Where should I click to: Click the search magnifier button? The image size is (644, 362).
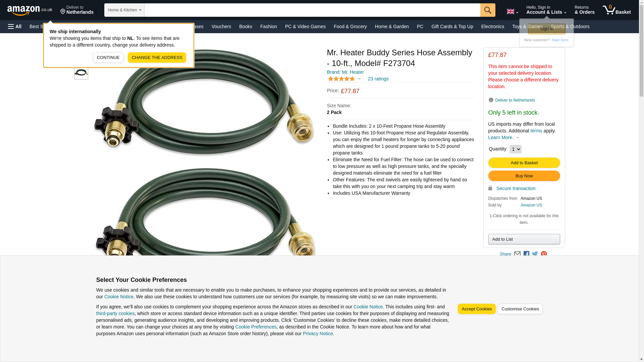pos(487,10)
